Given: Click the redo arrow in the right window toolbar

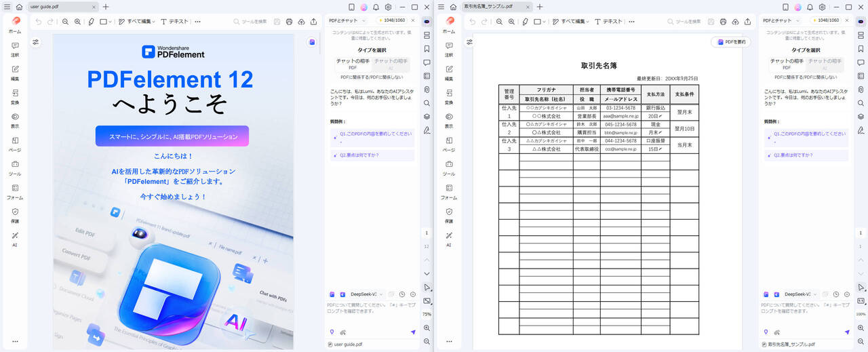Looking at the screenshot, I should tap(484, 22).
